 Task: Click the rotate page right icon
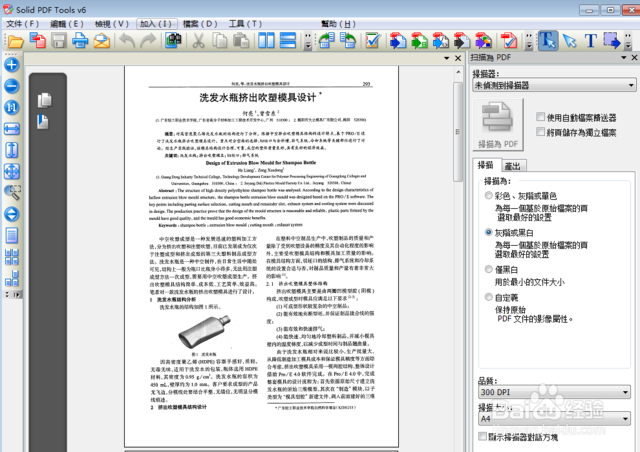coord(348,41)
